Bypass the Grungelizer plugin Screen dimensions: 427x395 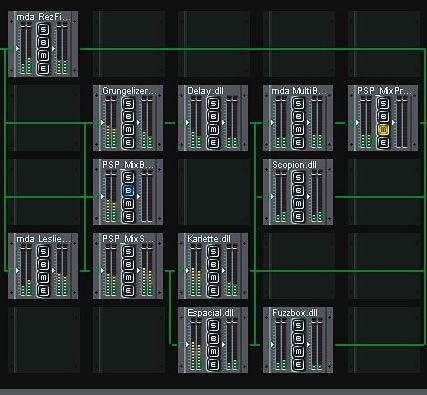[128, 117]
